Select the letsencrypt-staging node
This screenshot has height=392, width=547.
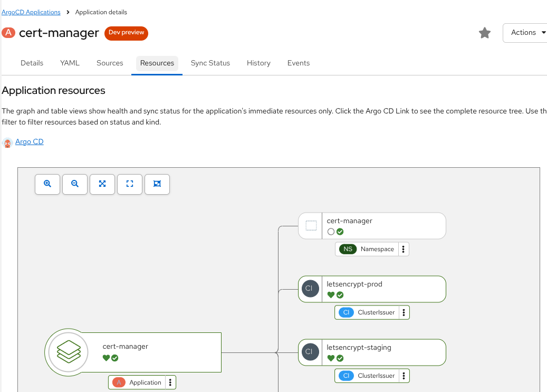[372, 352]
